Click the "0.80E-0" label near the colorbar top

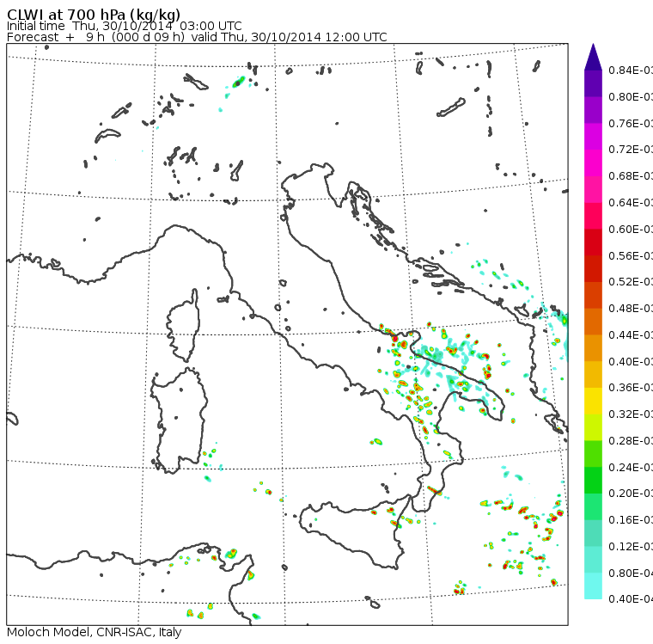pos(631,96)
